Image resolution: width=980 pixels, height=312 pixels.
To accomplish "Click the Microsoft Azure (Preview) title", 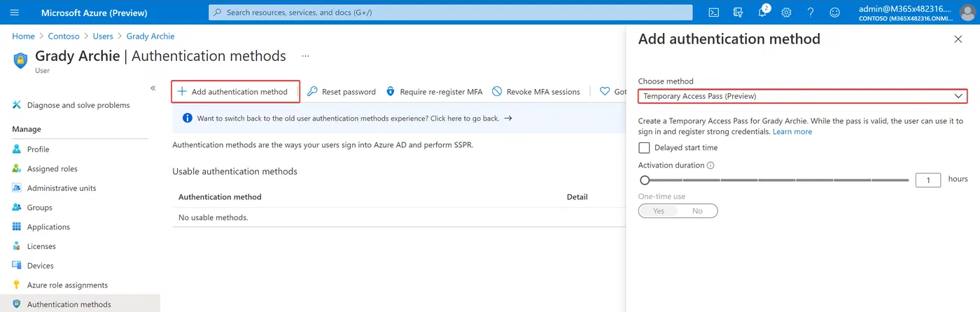I will click(94, 13).
